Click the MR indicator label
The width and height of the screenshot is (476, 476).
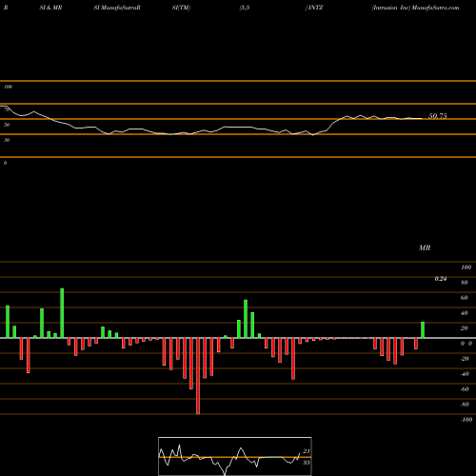425,248
